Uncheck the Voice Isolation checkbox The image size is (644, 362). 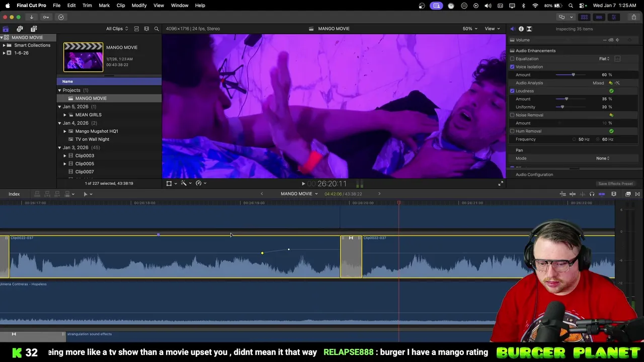512,67
